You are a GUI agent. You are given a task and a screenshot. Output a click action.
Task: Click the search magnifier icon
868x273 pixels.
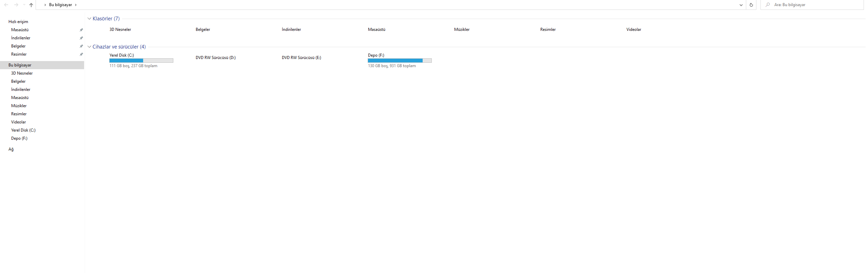(768, 5)
